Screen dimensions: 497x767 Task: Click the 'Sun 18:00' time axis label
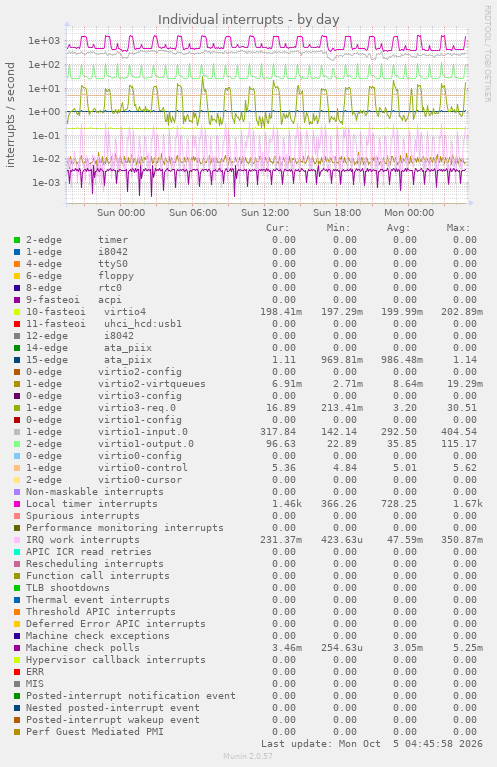pos(337,213)
